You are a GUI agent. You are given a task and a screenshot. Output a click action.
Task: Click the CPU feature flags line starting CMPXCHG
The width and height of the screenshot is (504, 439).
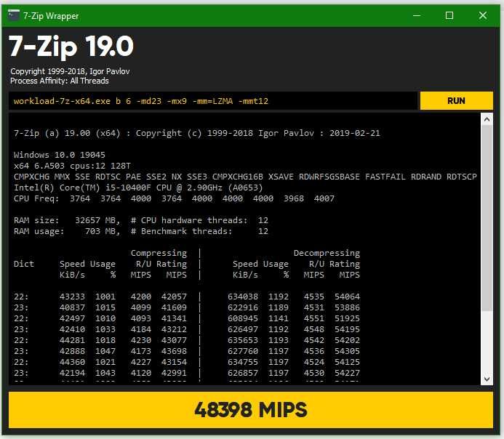(245, 177)
